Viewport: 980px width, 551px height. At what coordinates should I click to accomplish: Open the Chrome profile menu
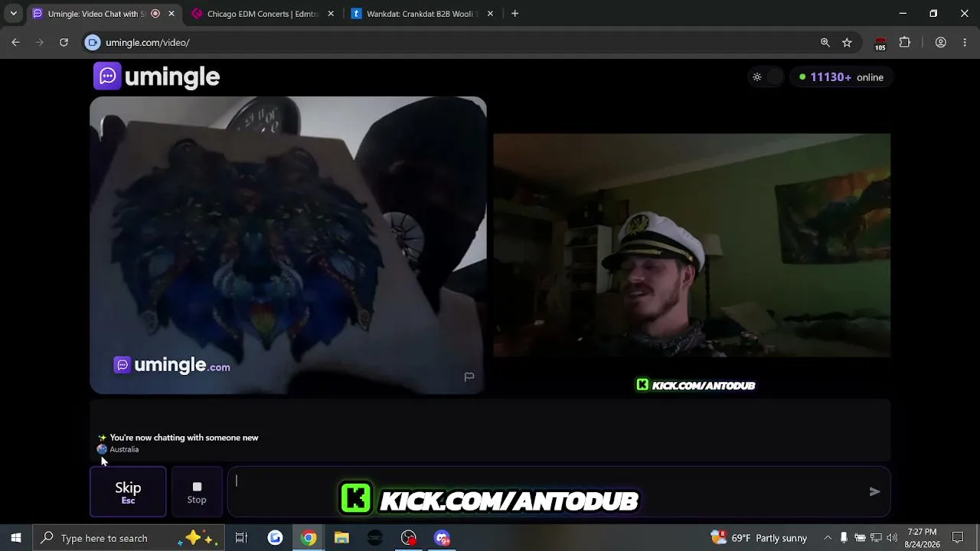[x=941, y=43]
